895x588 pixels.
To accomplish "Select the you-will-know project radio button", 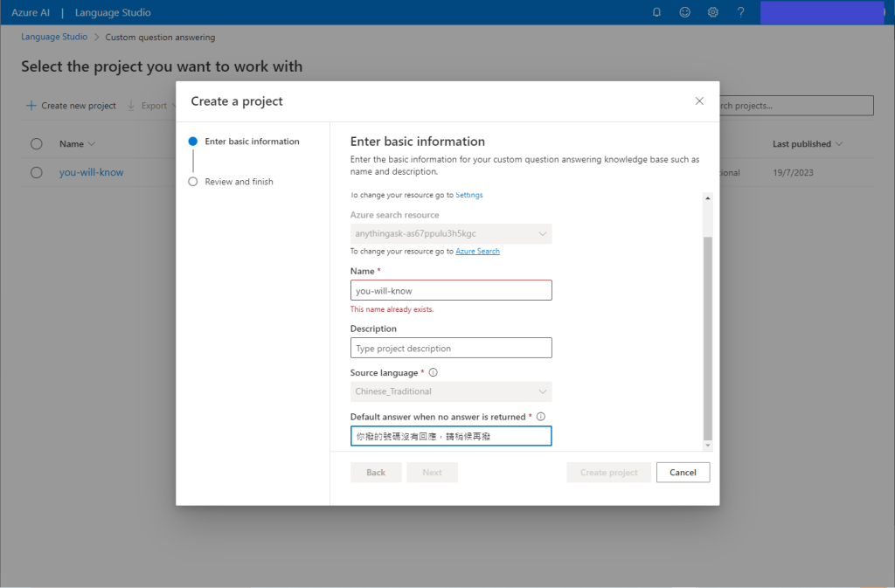I will 36,172.
